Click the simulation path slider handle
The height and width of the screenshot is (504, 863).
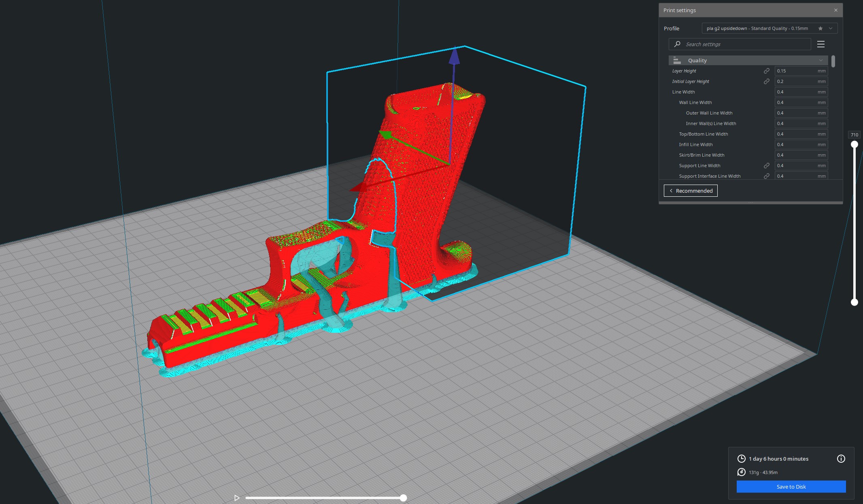(403, 498)
